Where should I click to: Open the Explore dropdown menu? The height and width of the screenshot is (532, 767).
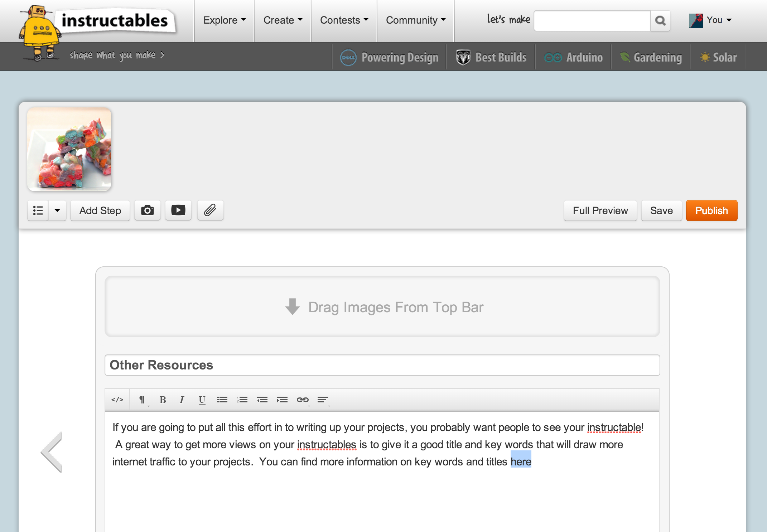[x=223, y=20]
